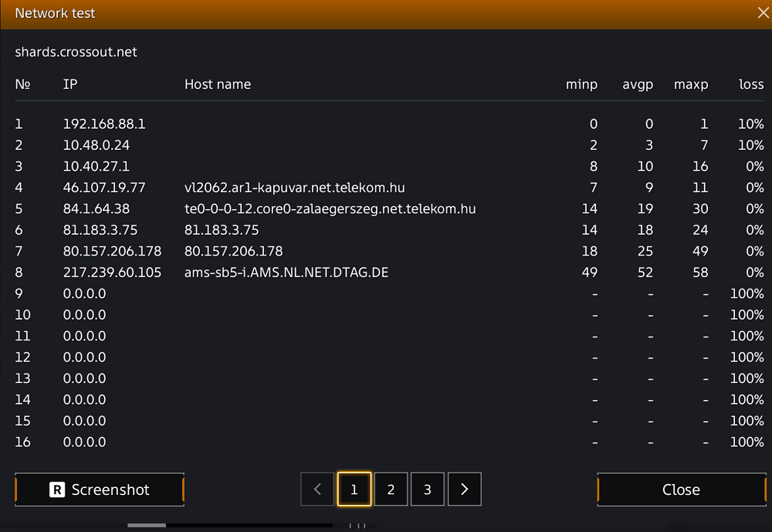Click 0.0.0.0 IP in row 10
The width and height of the screenshot is (772, 532).
[x=84, y=314]
